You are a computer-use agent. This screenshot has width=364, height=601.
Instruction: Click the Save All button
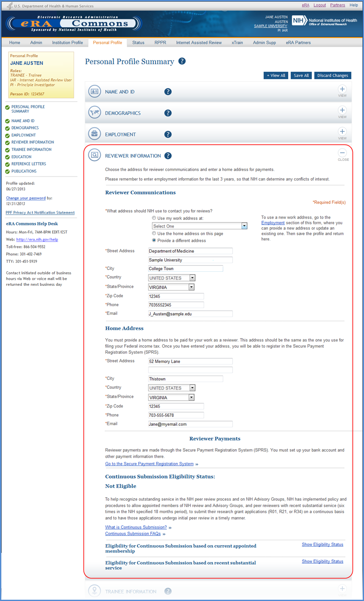coord(301,75)
